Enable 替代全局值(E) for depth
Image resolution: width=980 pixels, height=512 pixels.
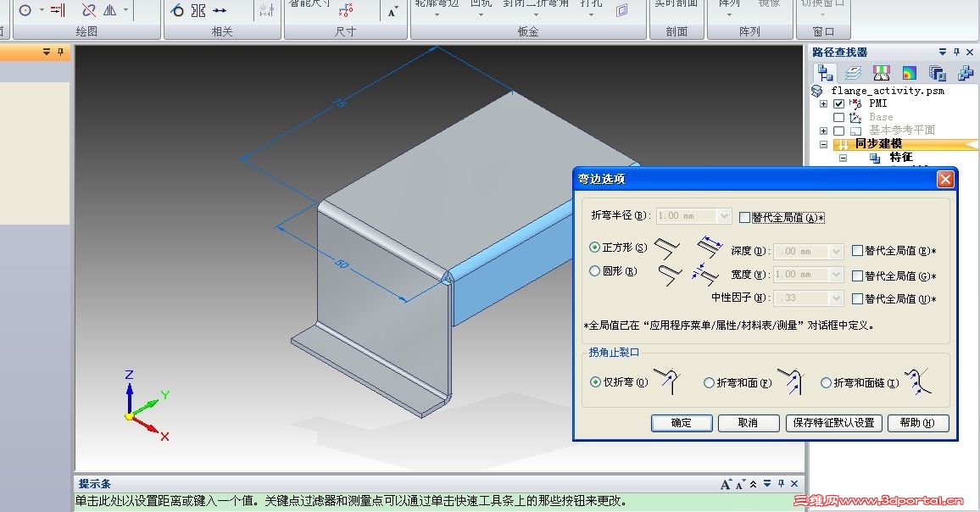point(858,251)
